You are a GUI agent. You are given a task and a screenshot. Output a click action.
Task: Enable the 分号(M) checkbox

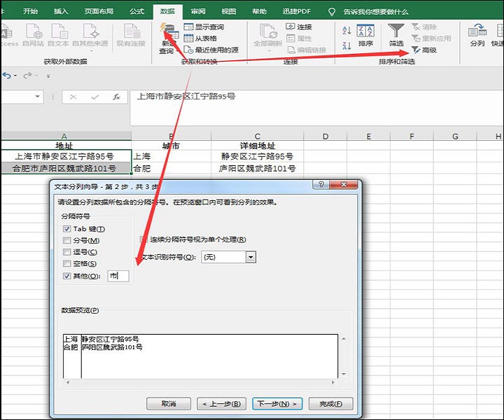(x=67, y=240)
